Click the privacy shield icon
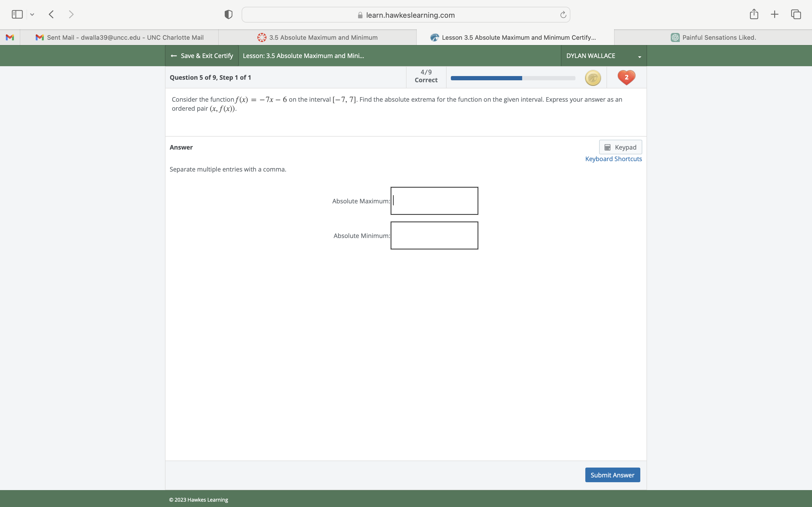Image resolution: width=812 pixels, height=507 pixels. [x=228, y=14]
